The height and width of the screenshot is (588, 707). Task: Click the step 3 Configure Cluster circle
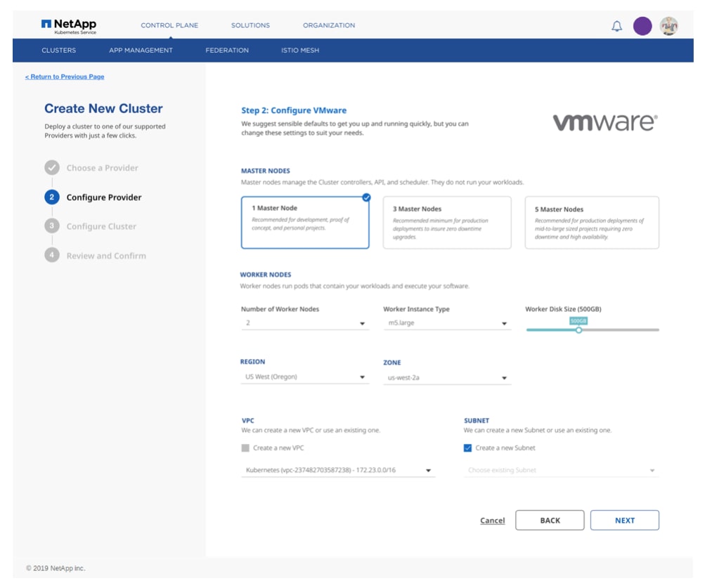52,226
